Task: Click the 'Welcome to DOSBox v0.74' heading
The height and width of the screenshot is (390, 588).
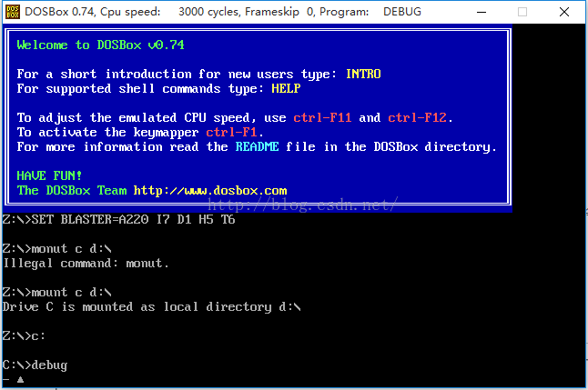Action: coord(100,45)
